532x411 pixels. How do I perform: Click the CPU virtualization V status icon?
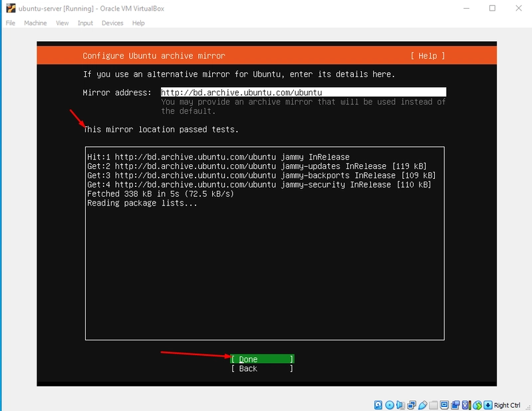467,405
